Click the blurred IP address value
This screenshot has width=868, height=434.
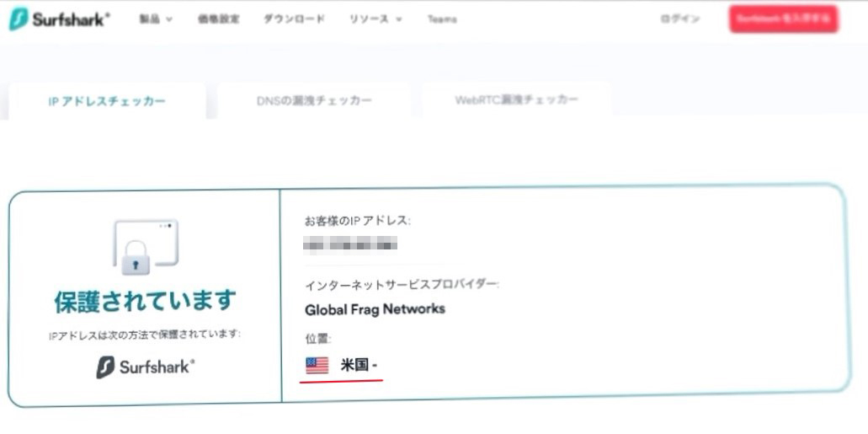pos(350,244)
